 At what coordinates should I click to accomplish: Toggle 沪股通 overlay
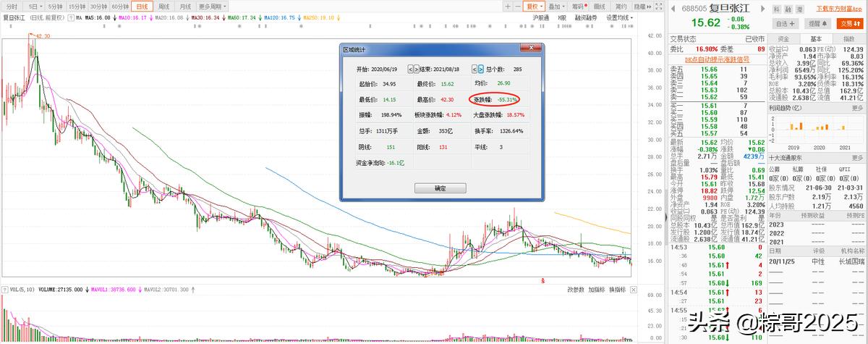pyautogui.click(x=540, y=17)
